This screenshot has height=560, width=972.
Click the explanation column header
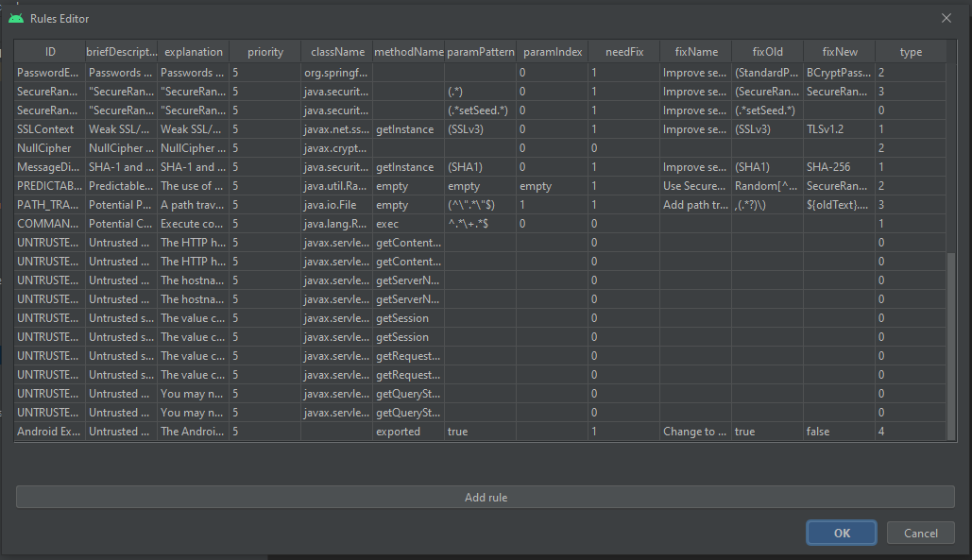(194, 52)
